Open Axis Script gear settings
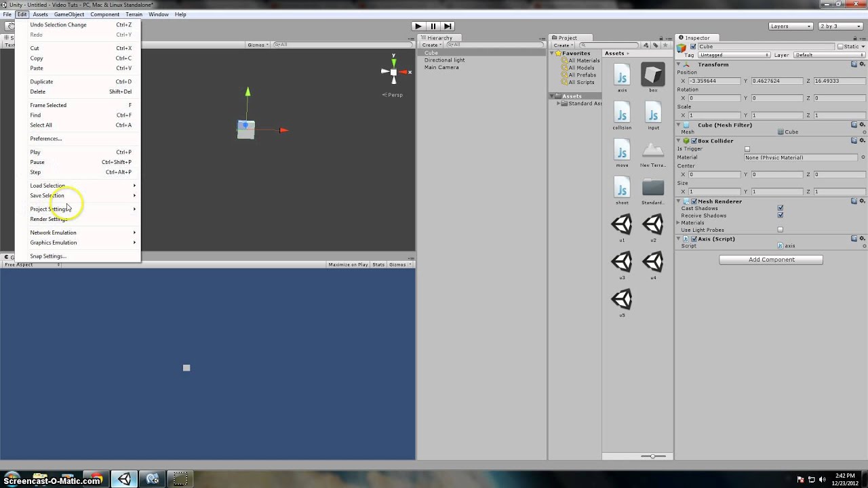Screen dimensions: 868x488 (863, 239)
